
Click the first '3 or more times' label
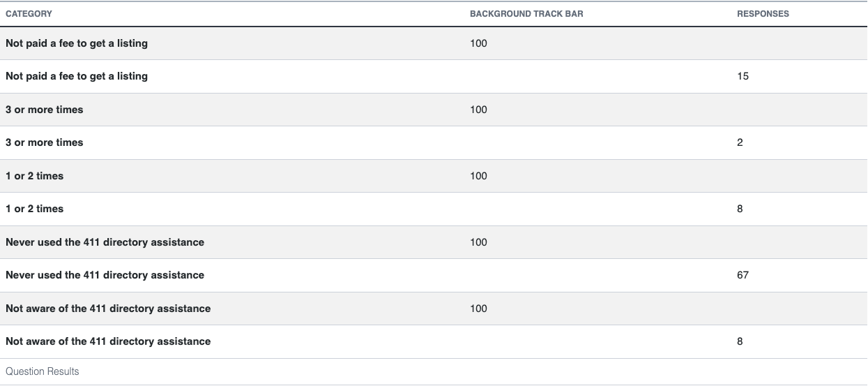pos(45,110)
